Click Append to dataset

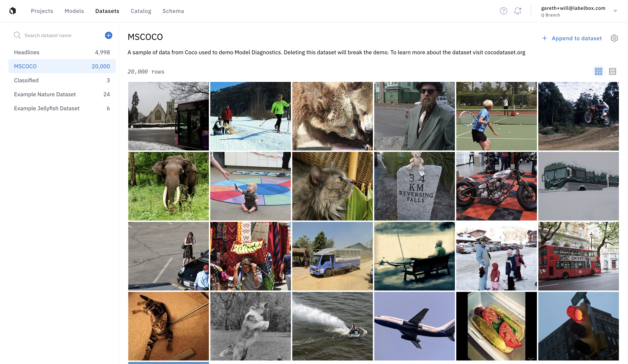[x=572, y=38]
